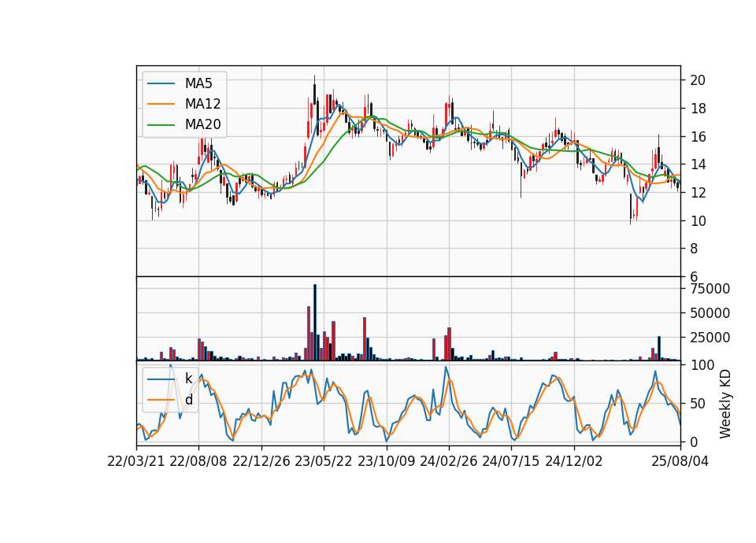Click the volume axis value 75000
Screen dimensions: 756x543
coord(710,289)
